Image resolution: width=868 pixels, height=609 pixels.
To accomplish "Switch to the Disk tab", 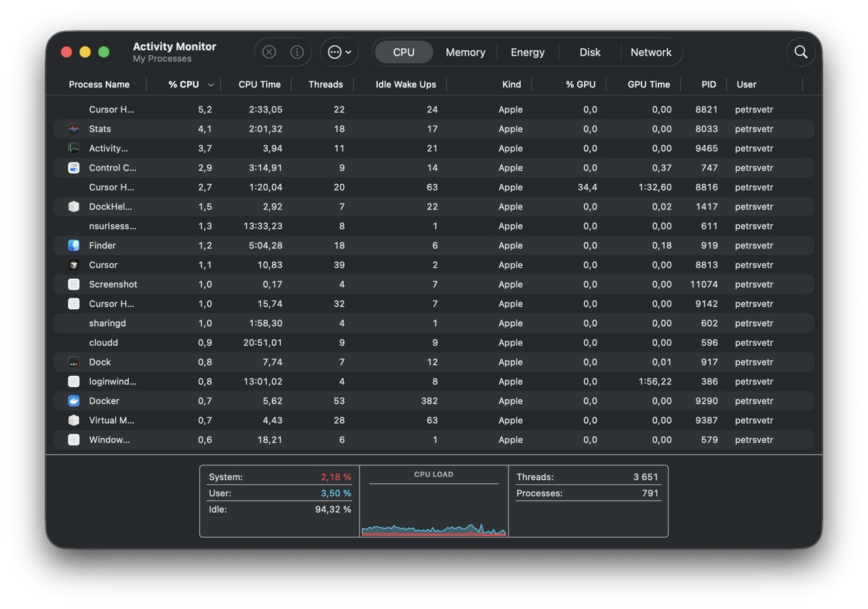I will 590,52.
